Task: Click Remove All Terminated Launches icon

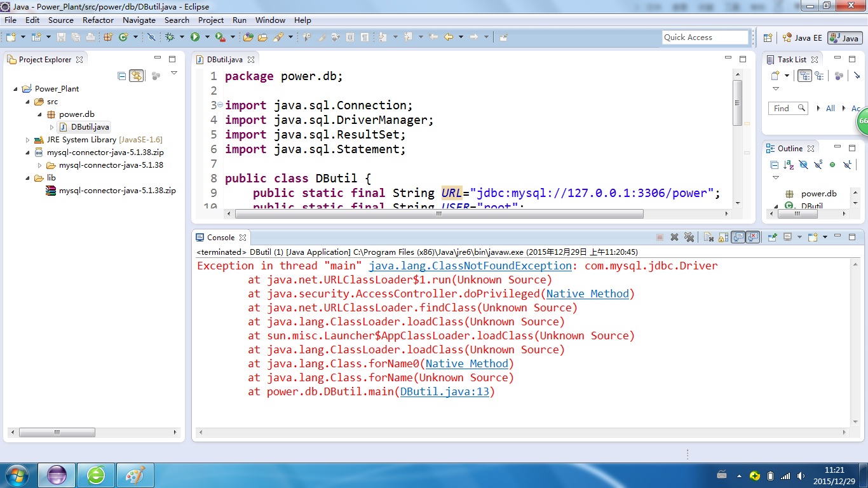Action: click(689, 237)
